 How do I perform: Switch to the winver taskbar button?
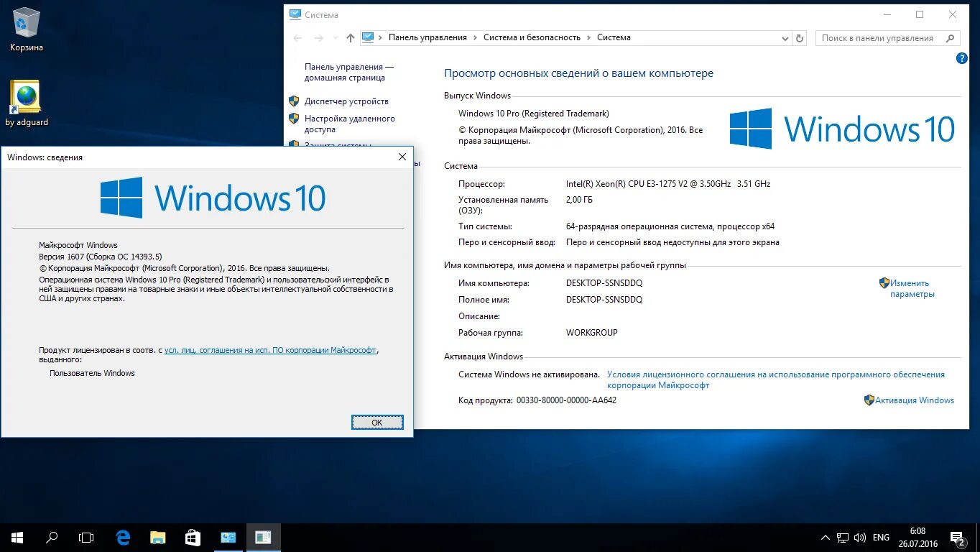pos(263,537)
